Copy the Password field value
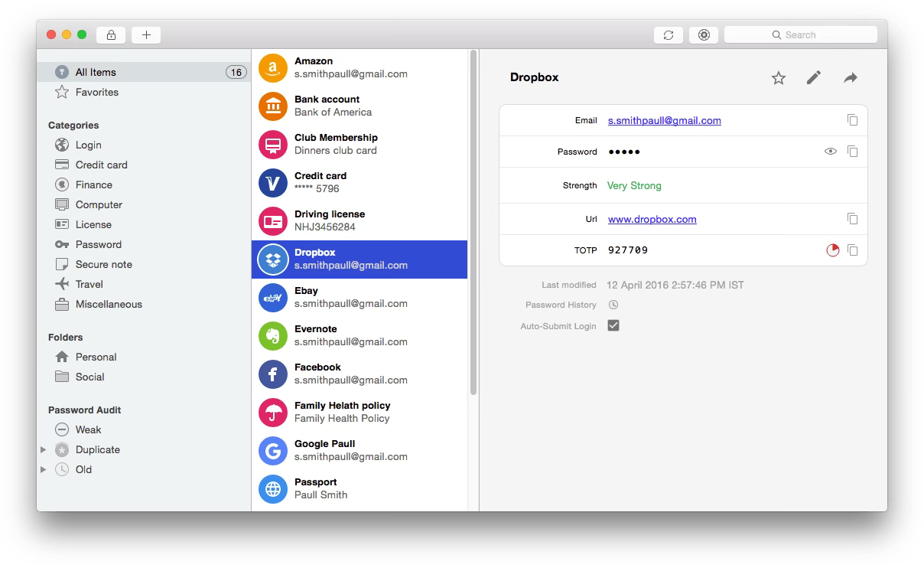This screenshot has height=568, width=924. pyautogui.click(x=852, y=152)
